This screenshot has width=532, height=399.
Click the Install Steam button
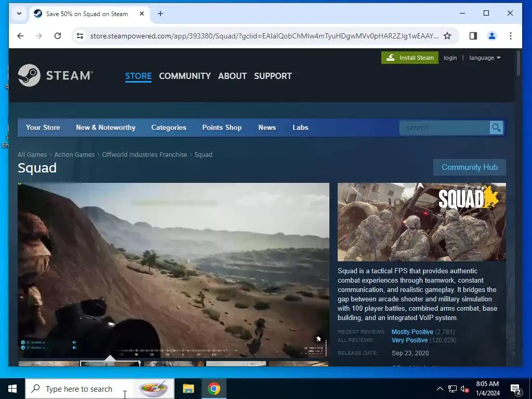[x=410, y=58]
